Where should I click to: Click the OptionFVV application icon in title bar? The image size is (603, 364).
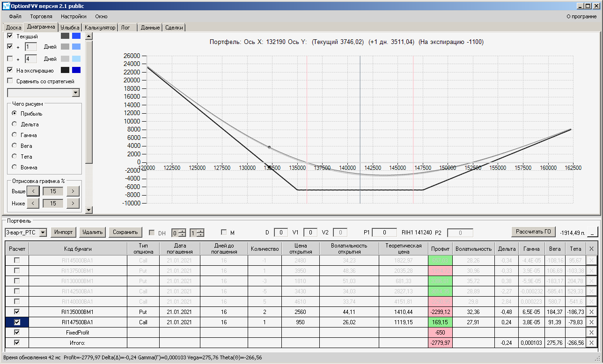pos(6,6)
